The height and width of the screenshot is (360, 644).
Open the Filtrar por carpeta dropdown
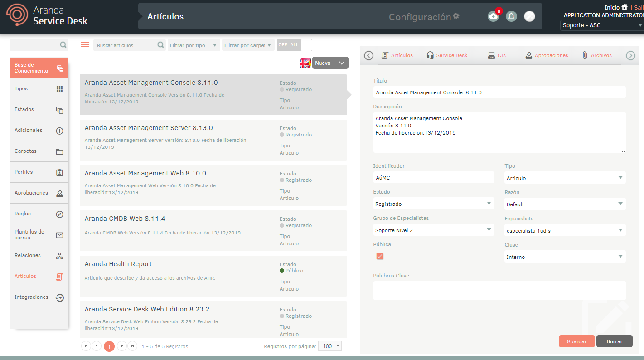(248, 45)
